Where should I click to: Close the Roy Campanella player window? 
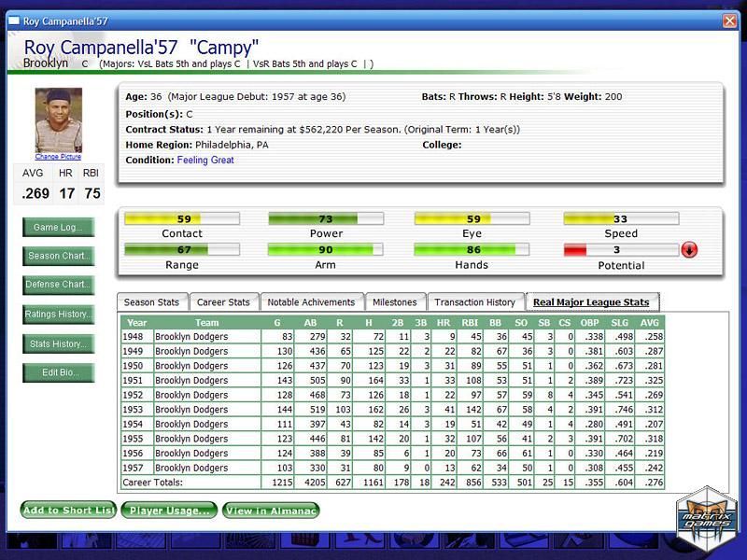(x=729, y=20)
